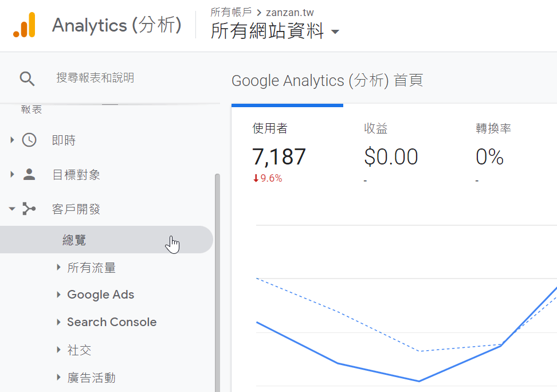Click the red down arrow next to 9.6%
The height and width of the screenshot is (392, 557).
[x=256, y=178]
